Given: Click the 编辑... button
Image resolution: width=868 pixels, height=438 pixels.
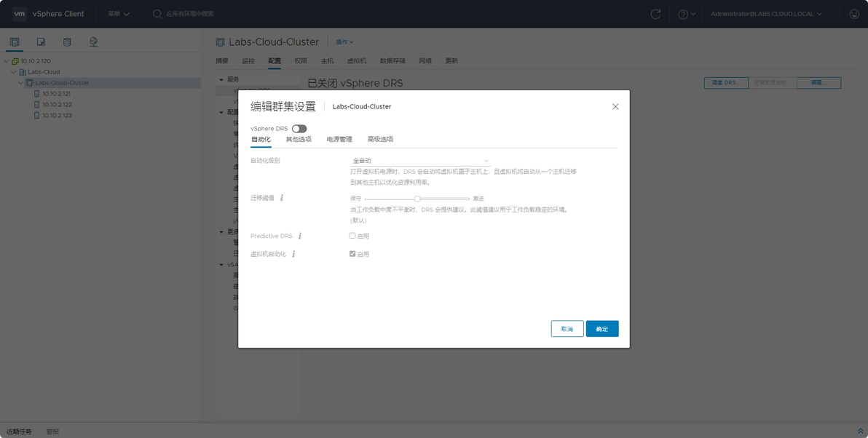Looking at the screenshot, I should click(x=818, y=83).
